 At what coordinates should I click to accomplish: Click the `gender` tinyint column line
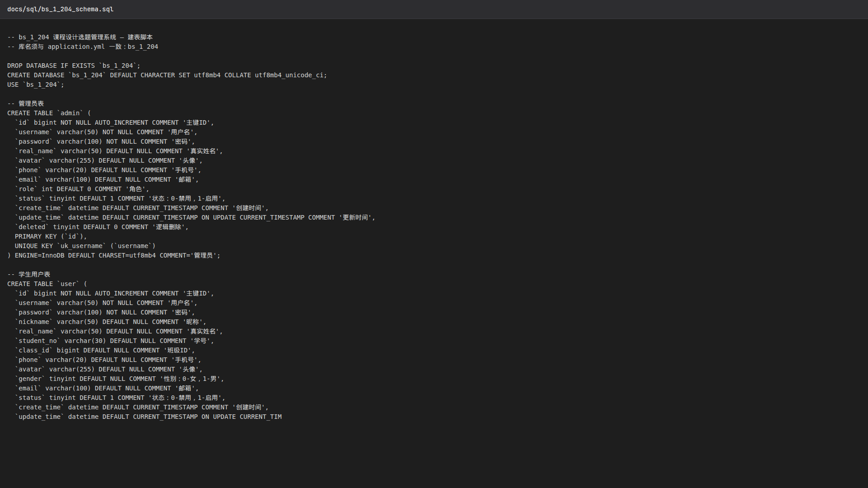pos(119,379)
